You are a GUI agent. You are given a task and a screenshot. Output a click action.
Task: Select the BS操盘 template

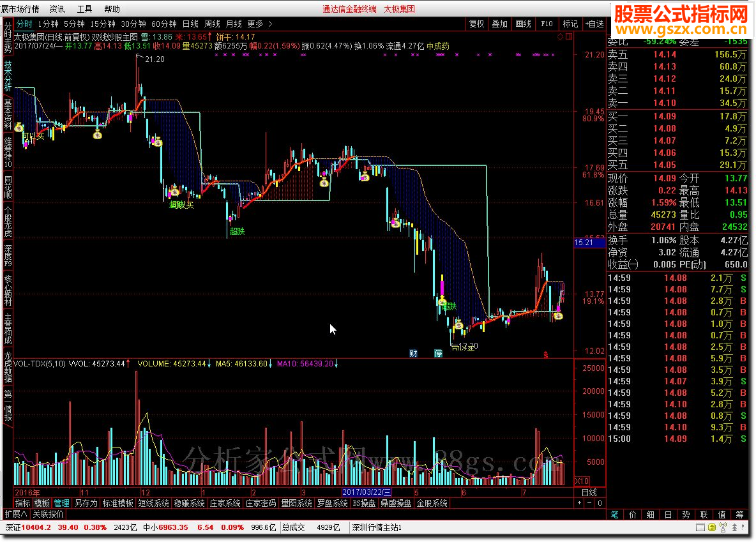pyautogui.click(x=365, y=503)
